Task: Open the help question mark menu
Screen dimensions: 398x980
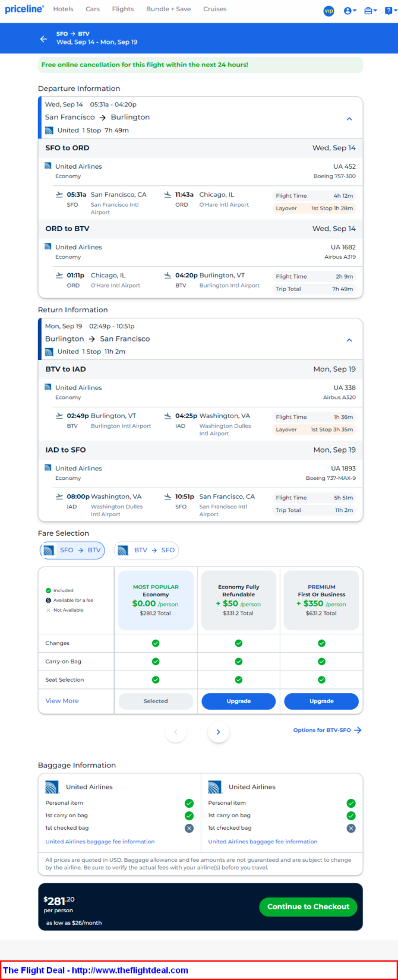Action: tap(390, 11)
